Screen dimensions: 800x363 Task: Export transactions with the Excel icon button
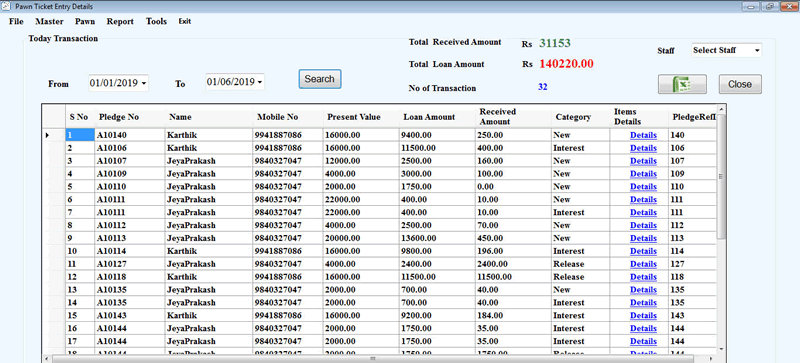coord(682,84)
